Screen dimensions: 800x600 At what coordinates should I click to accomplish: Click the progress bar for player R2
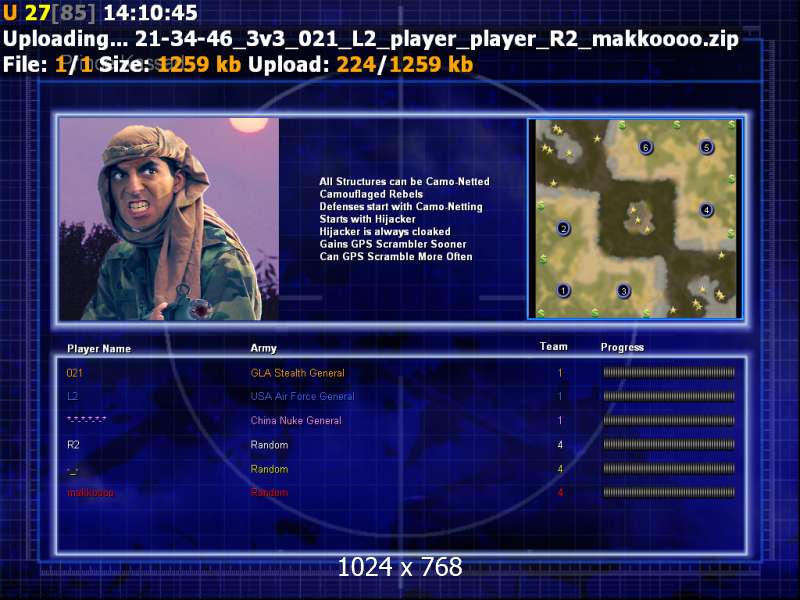pyautogui.click(x=669, y=444)
